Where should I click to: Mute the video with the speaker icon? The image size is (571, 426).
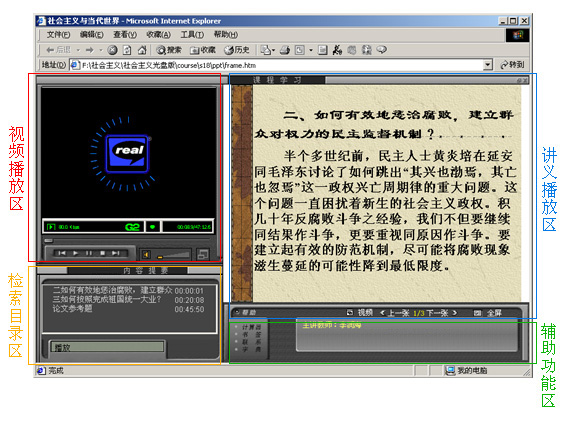[x=146, y=255]
